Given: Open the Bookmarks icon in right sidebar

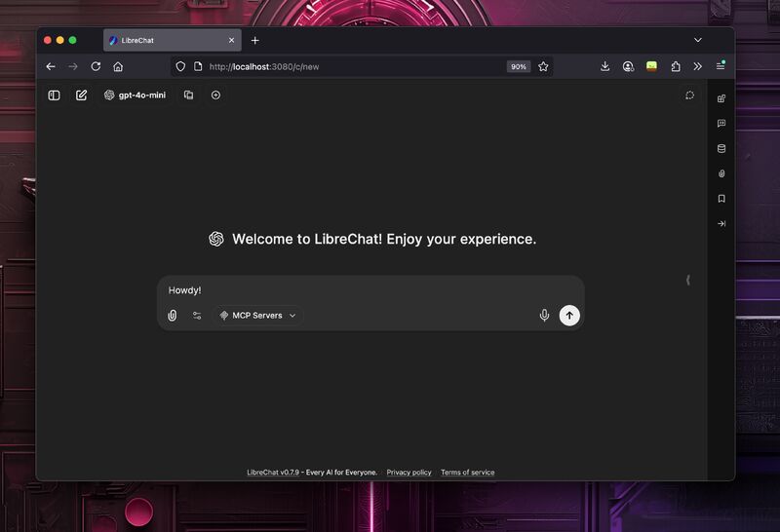Looking at the screenshot, I should click(721, 199).
